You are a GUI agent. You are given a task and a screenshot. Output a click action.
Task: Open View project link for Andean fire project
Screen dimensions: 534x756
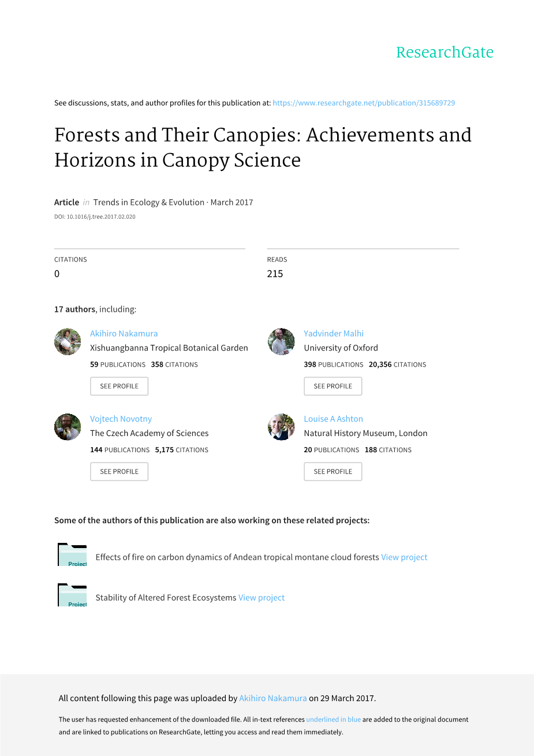(404, 557)
